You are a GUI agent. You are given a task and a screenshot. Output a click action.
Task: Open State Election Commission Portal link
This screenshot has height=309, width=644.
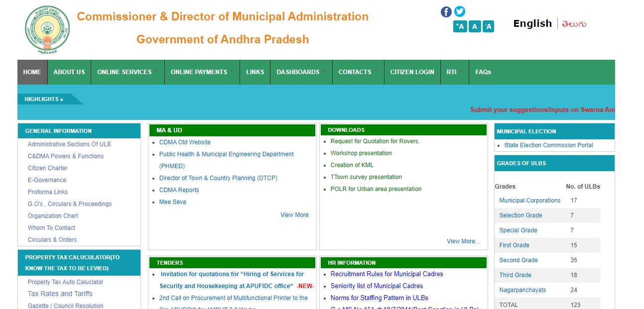(548, 145)
